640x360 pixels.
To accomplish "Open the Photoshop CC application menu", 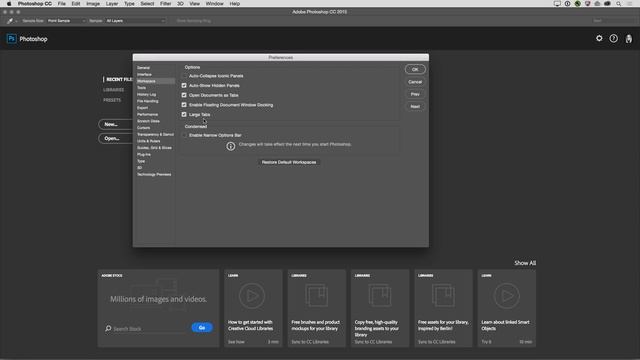I will click(35, 4).
